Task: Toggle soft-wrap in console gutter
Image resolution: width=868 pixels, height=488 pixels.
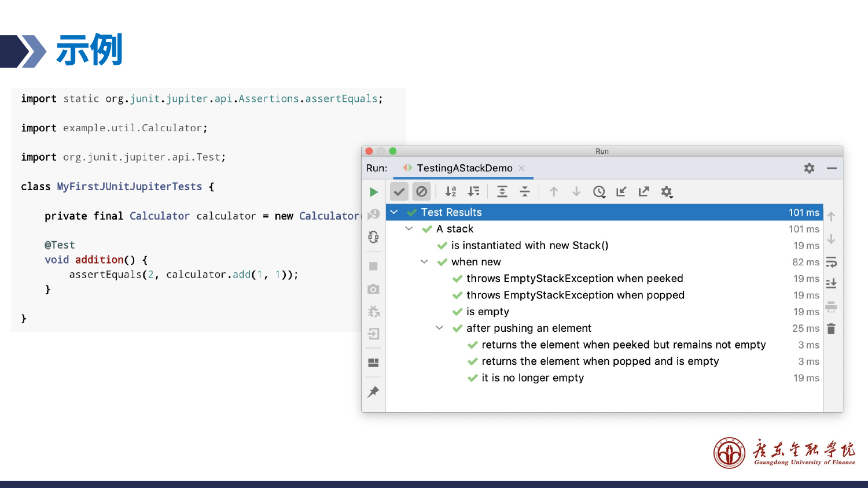Action: tap(832, 262)
